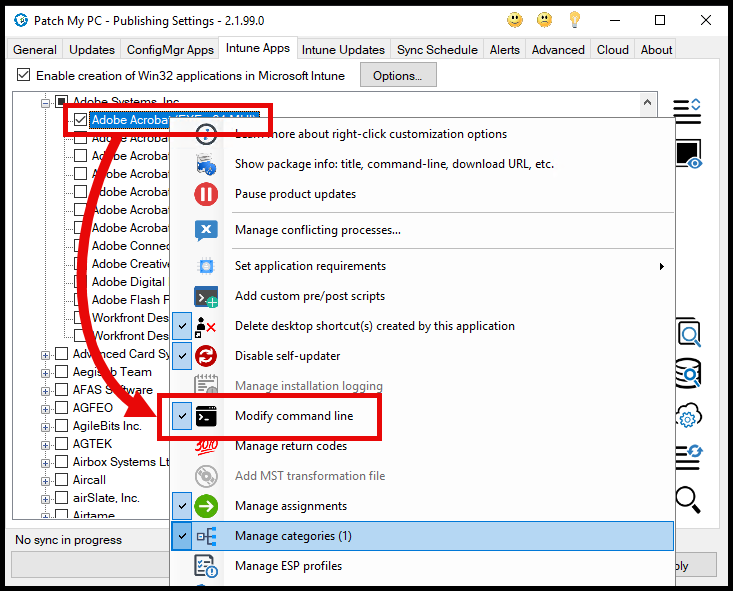Click the list sort icon in right sidebar
Image resolution: width=733 pixels, height=591 pixels.
click(x=687, y=111)
